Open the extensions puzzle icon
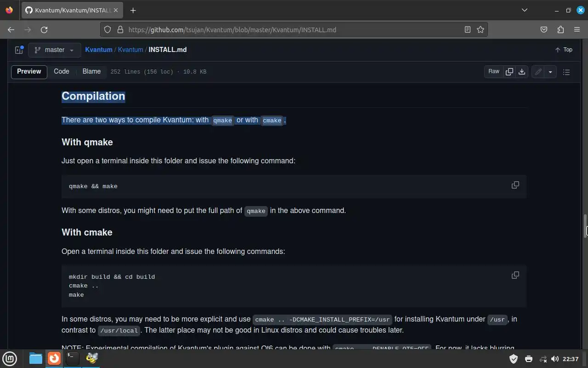The width and height of the screenshot is (588, 368). click(x=560, y=29)
